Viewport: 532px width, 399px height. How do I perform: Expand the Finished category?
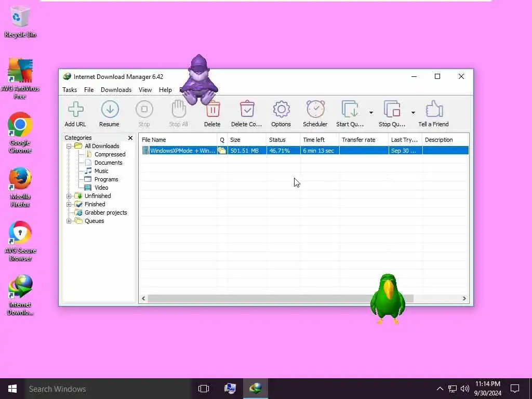pyautogui.click(x=69, y=204)
